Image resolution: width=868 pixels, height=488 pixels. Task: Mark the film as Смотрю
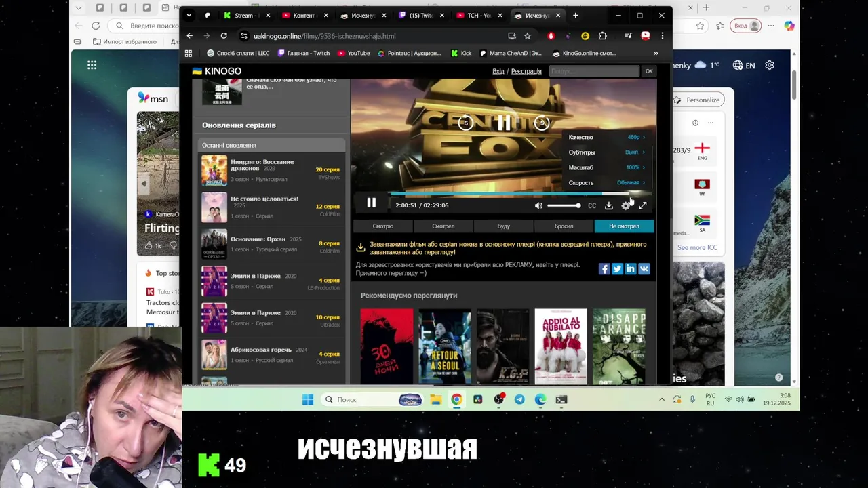click(383, 226)
